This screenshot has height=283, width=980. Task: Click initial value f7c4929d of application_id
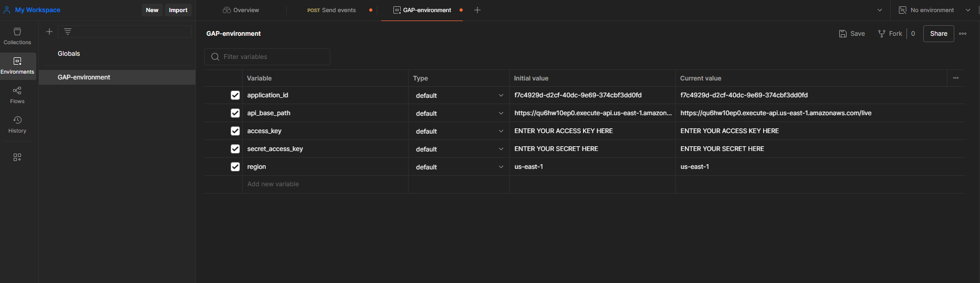[x=578, y=95]
